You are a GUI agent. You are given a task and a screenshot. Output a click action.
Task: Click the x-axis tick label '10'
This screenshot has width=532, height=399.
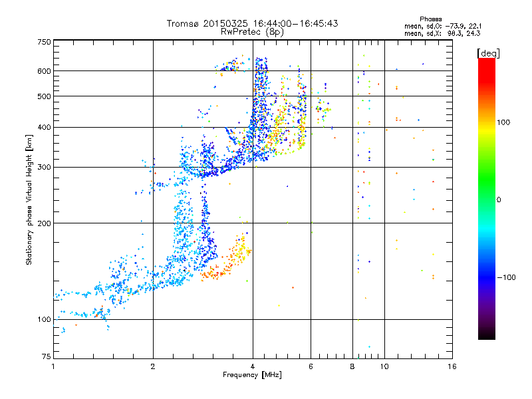[384, 366]
